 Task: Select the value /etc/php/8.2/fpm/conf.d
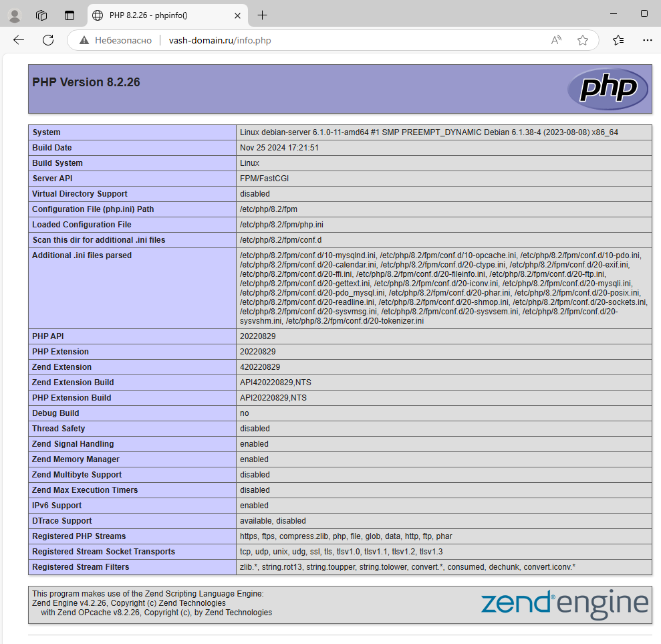(281, 240)
